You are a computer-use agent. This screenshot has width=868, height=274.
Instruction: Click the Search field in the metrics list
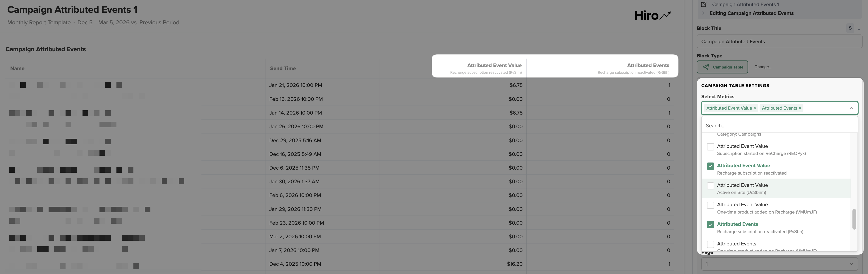[779, 125]
